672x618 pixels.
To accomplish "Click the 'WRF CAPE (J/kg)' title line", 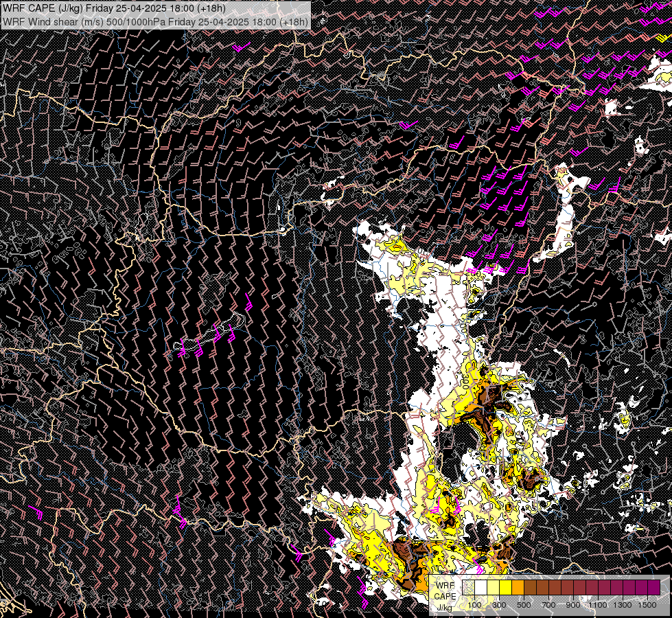I will coord(114,8).
